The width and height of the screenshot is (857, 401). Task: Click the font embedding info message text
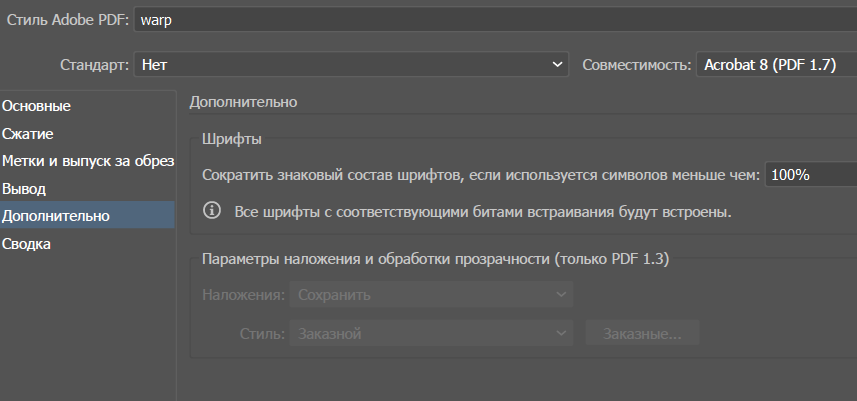483,212
